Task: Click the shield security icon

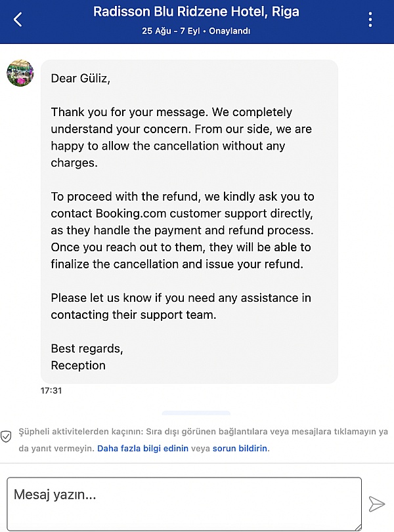Action: click(x=6, y=436)
